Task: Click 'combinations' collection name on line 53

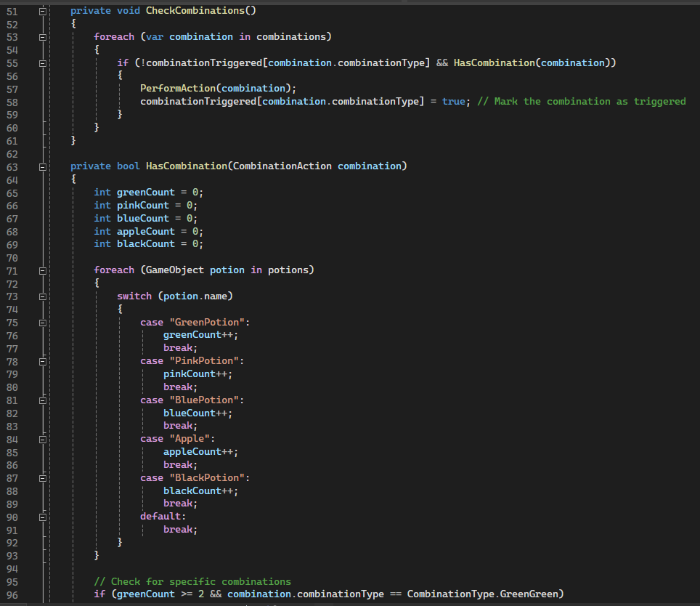Action: (291, 36)
